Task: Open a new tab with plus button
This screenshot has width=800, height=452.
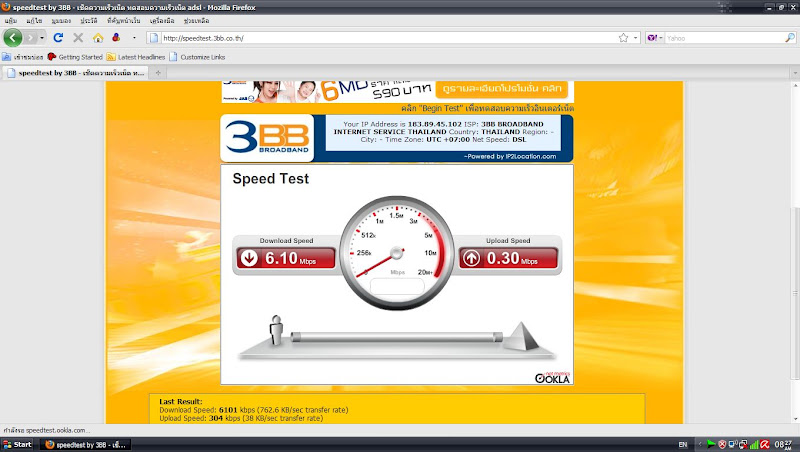Action: tap(158, 73)
